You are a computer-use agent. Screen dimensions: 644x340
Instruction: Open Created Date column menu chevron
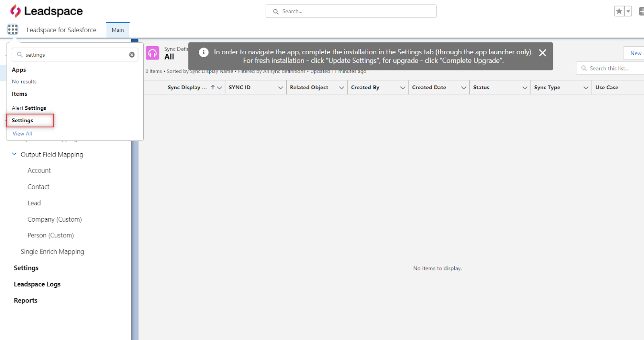pyautogui.click(x=464, y=88)
